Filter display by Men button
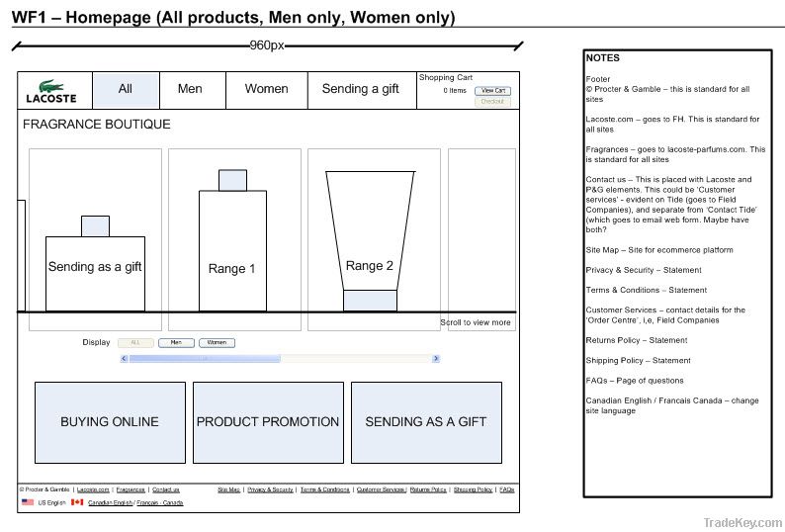The image size is (785, 532). 176,343
